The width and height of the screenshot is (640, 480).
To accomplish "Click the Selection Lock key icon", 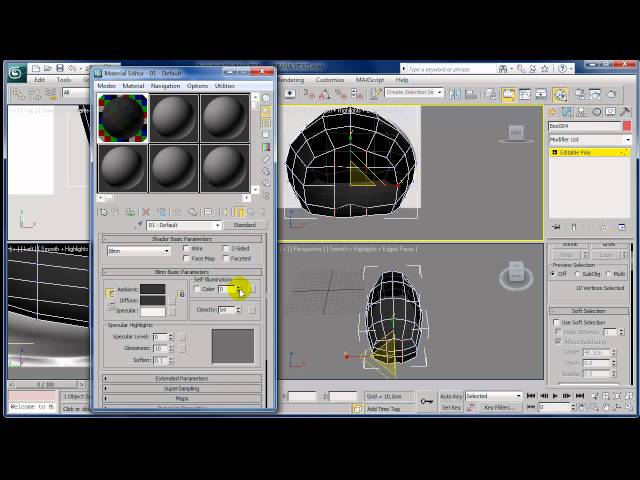I will (427, 401).
